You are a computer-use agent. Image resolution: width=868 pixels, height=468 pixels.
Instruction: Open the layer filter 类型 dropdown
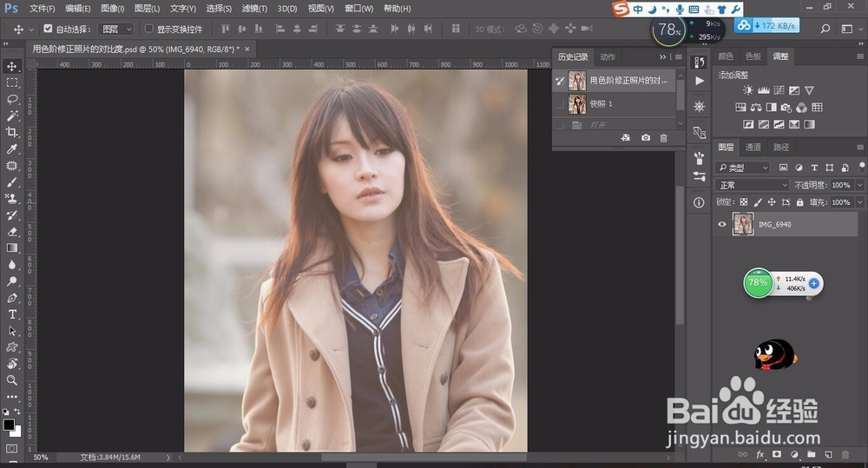pos(743,168)
